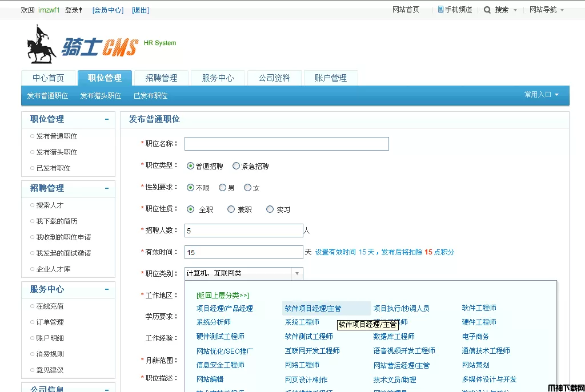Collapse the 招聘管理 sidebar panel
The width and height of the screenshot is (585, 392).
click(x=106, y=188)
